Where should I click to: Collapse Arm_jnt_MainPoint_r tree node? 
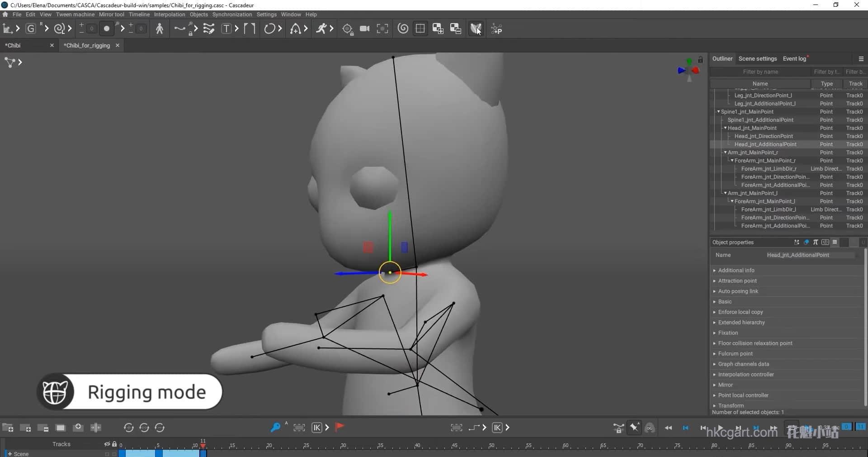point(725,152)
